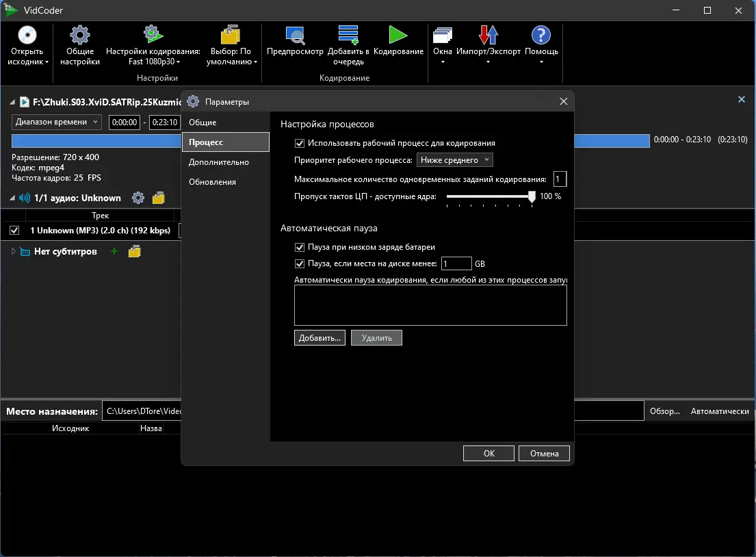This screenshot has height=557, width=756.
Task: Open dropdown arrow under Окна
Action: point(443,62)
